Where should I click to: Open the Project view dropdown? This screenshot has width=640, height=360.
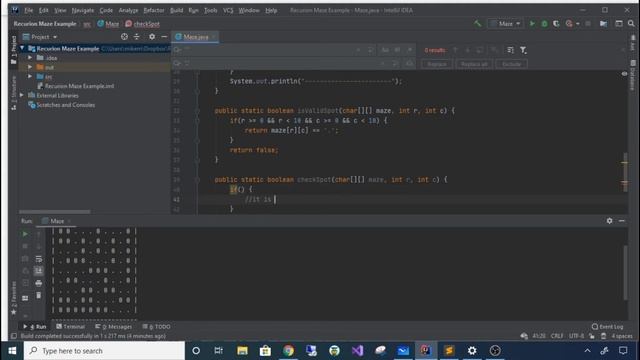[x=40, y=37]
